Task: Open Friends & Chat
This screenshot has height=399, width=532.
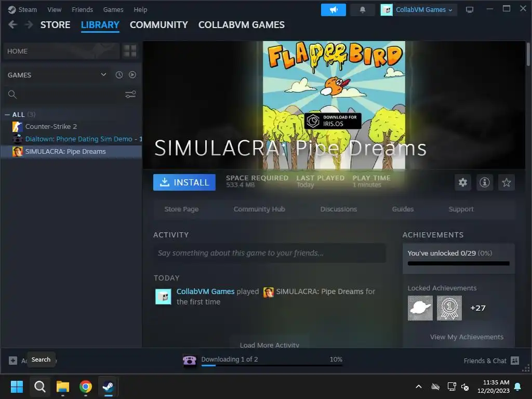Action: pos(491,361)
